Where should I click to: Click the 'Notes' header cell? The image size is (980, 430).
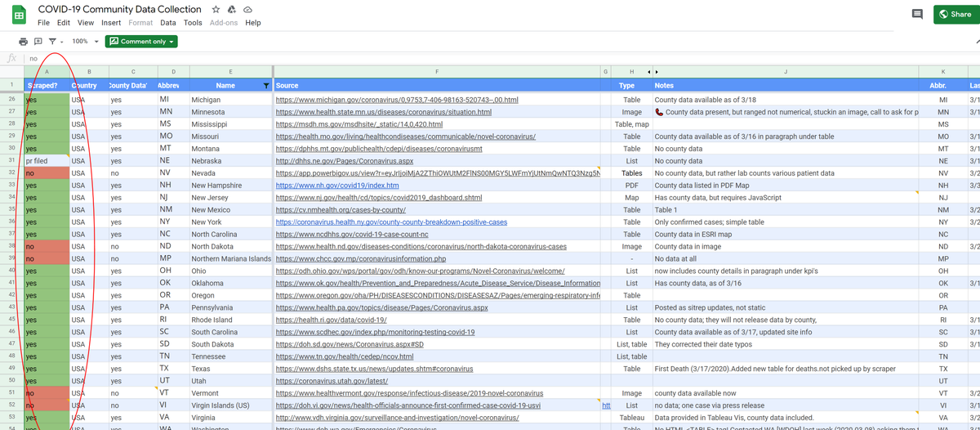click(x=785, y=85)
